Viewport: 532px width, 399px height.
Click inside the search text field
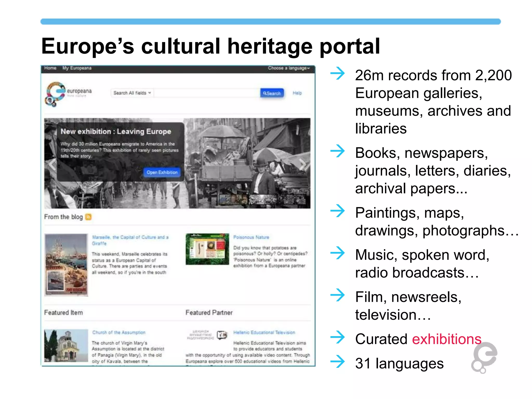tap(207, 93)
